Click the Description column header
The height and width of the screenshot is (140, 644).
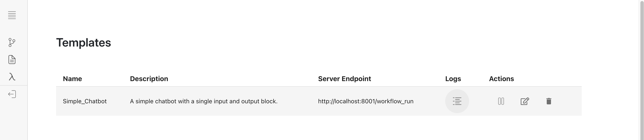click(149, 79)
